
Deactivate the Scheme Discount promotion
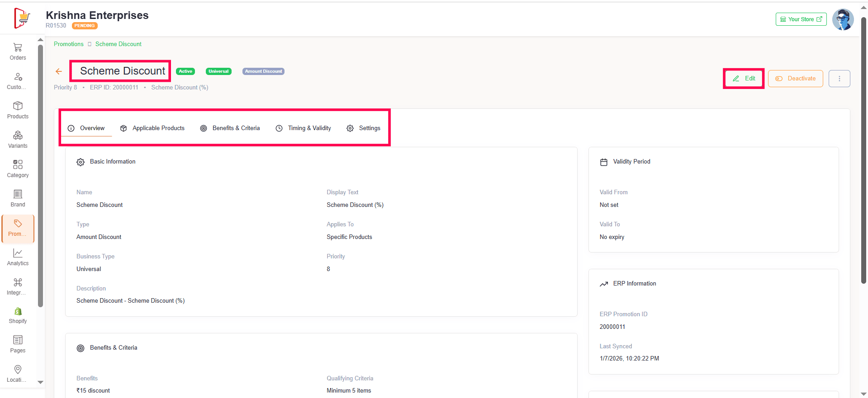tap(795, 79)
